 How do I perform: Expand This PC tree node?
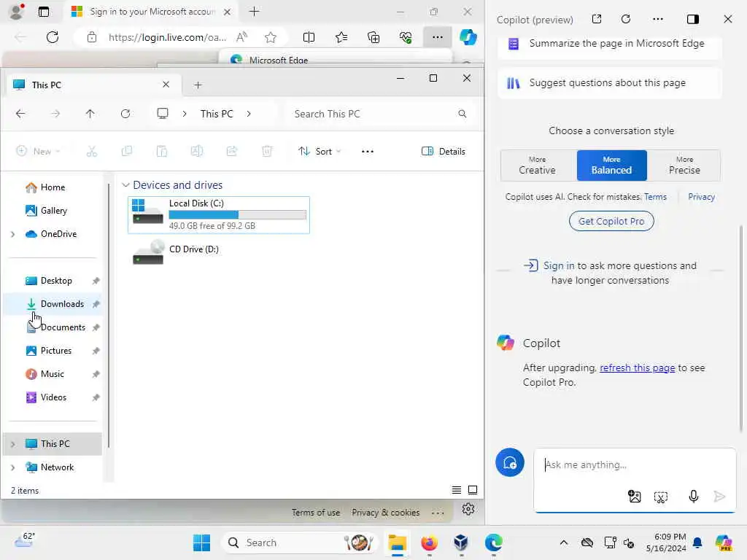click(13, 444)
